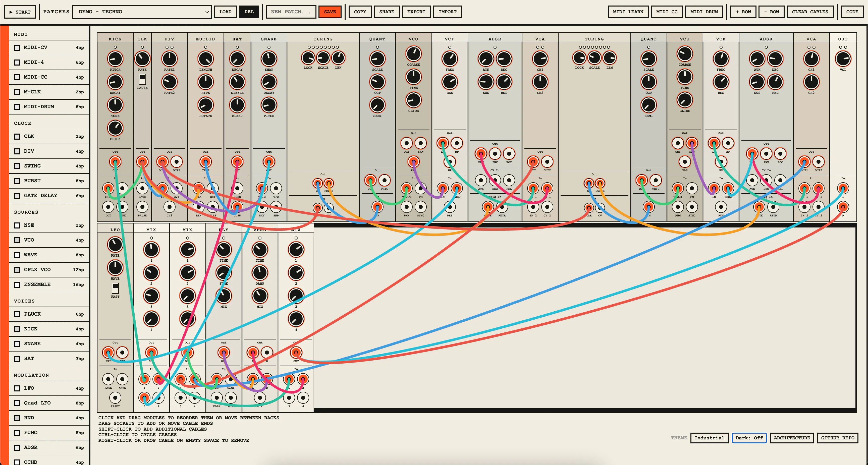The width and height of the screenshot is (868, 465).
Task: Click the first VCF module RES knob
Action: coord(450,82)
